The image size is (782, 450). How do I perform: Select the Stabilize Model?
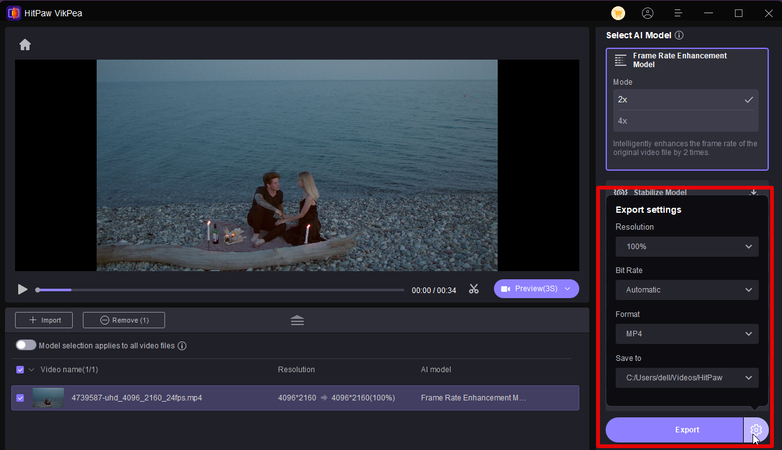660,192
